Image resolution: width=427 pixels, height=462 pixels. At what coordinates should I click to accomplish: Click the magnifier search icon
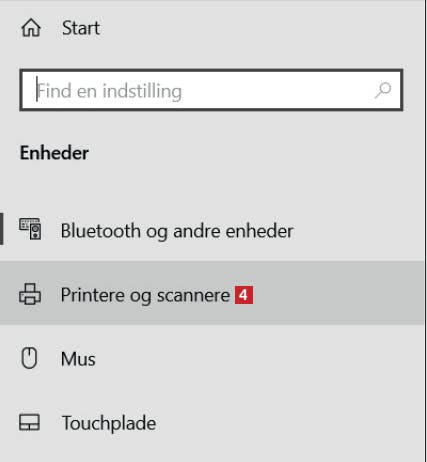pos(383,90)
